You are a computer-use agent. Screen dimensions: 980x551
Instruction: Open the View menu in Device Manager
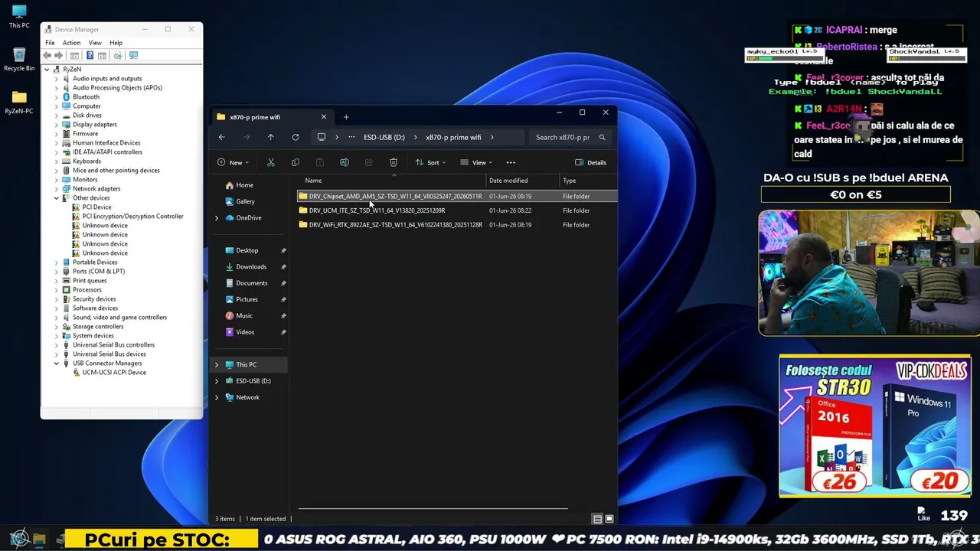95,43
